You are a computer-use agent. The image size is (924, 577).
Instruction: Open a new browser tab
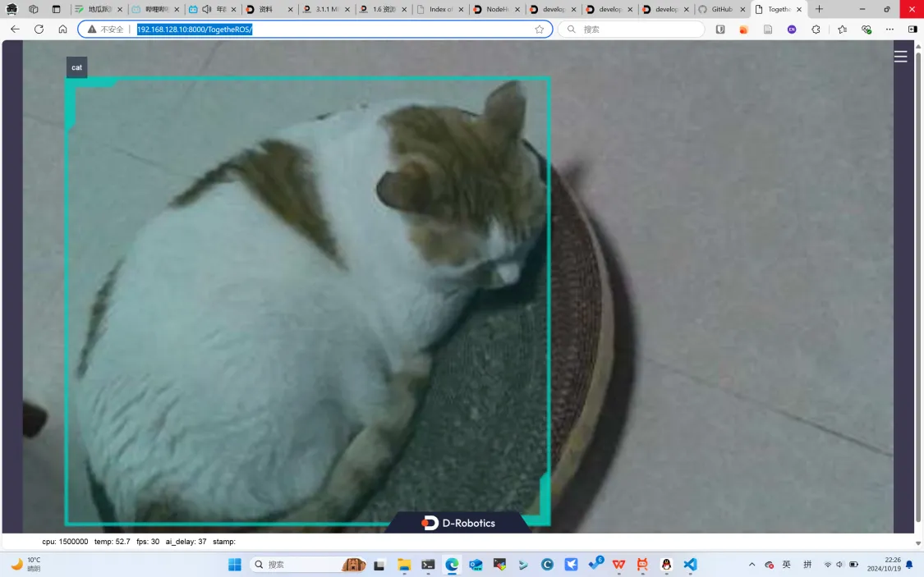coord(819,9)
